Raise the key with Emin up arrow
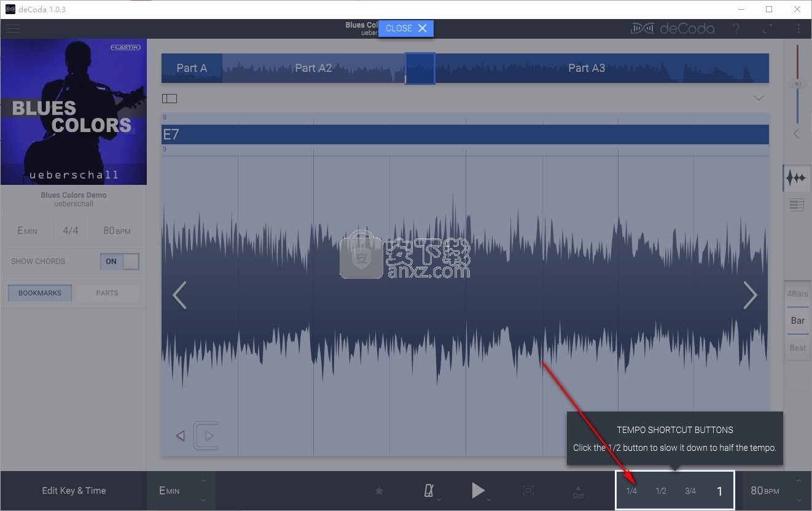The width and height of the screenshot is (812, 511). tap(203, 481)
